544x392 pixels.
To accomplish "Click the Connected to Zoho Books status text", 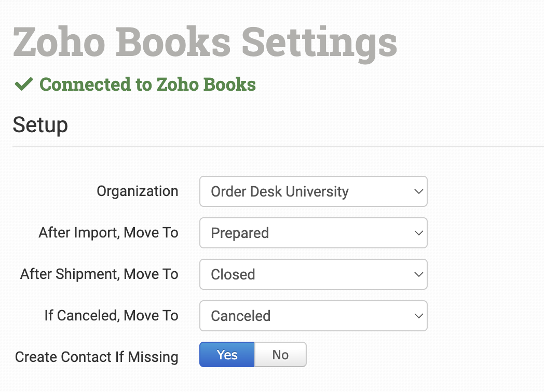I will click(147, 85).
